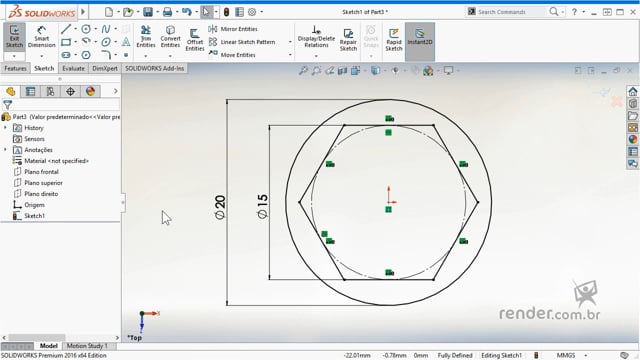Select the Straight Slot tool
640x360 pixels.
pos(66,55)
